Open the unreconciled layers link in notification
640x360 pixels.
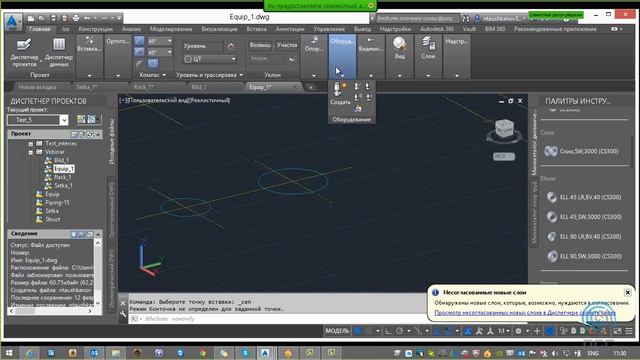click(524, 313)
